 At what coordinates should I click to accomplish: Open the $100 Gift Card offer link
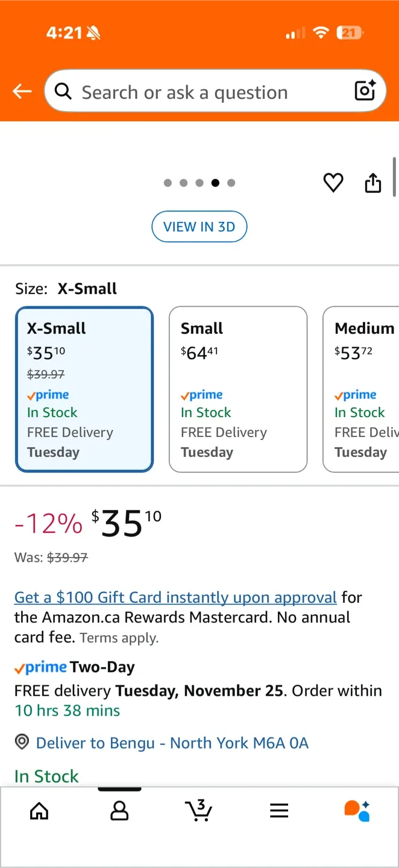tap(175, 597)
